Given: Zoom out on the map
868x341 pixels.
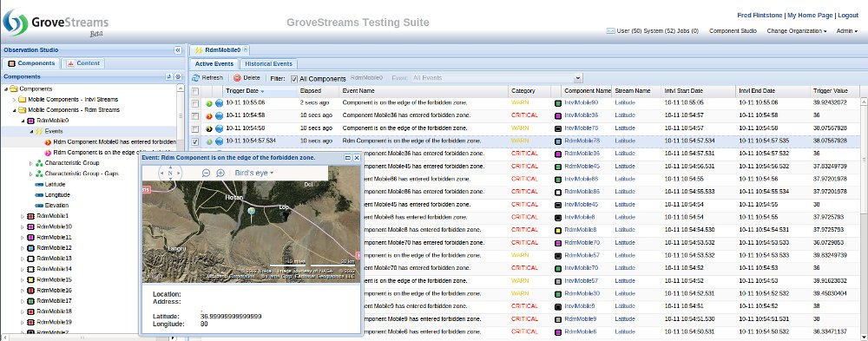Looking at the screenshot, I should tap(206, 173).
